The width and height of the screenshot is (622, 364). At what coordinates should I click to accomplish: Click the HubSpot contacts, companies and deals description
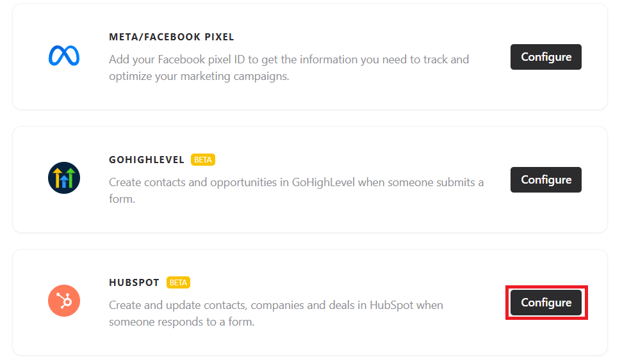[275, 313]
